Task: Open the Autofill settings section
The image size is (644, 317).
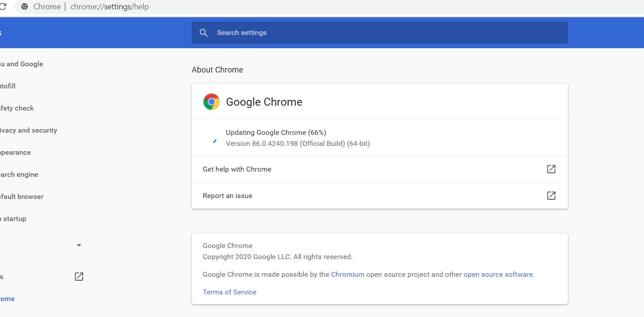Action: click(x=8, y=86)
